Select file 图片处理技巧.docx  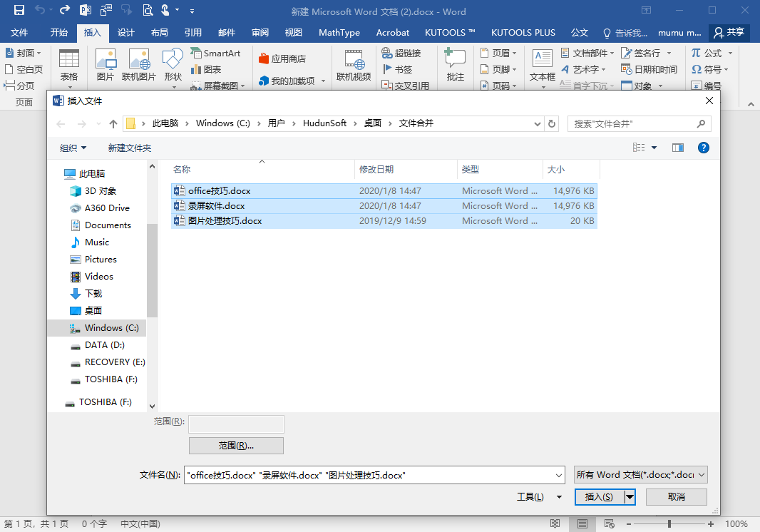384,221
